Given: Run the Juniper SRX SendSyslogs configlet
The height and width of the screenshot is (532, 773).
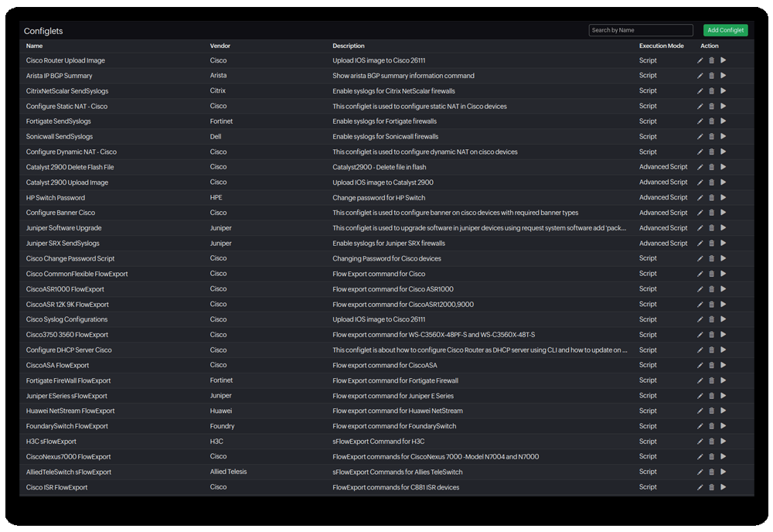Looking at the screenshot, I should click(x=724, y=243).
